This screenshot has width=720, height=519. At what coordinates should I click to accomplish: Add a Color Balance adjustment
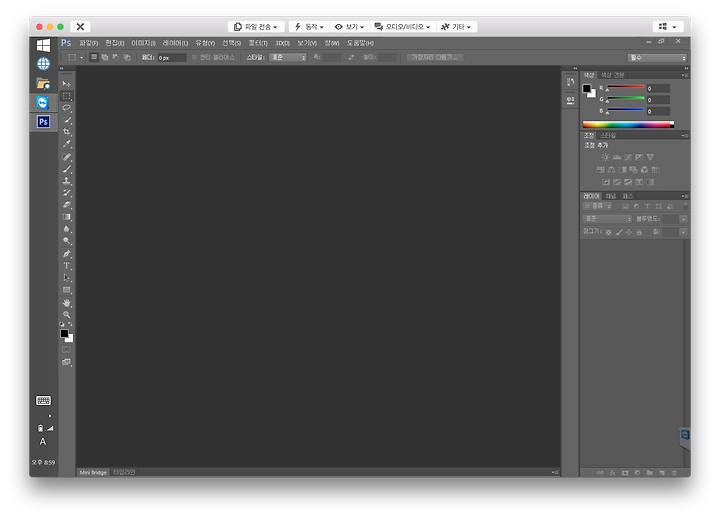click(612, 169)
